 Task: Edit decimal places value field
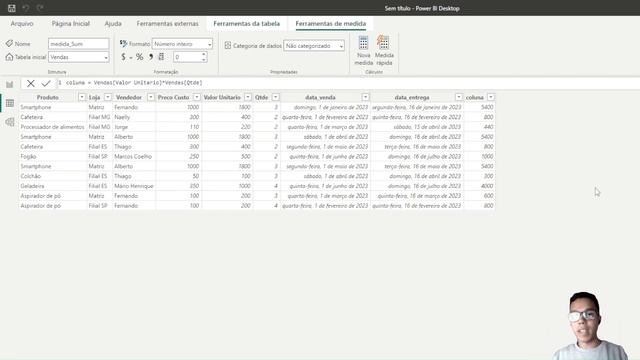pos(187,57)
